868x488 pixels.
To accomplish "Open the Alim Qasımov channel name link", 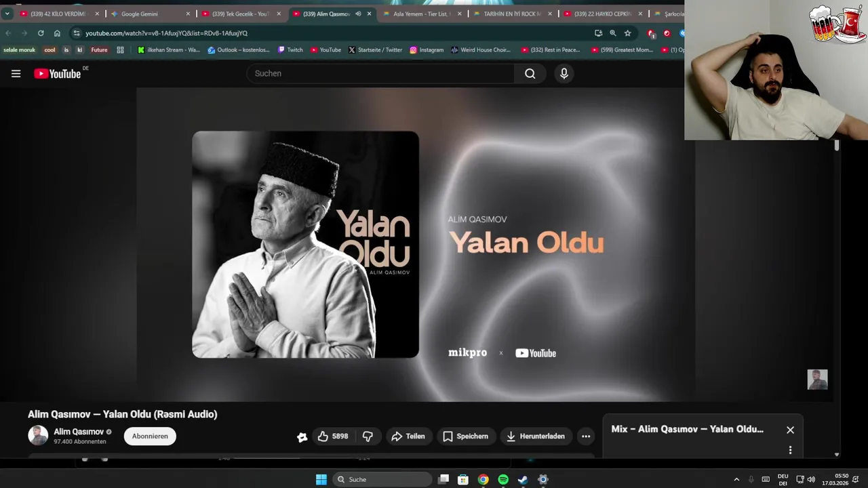I will [x=79, y=432].
